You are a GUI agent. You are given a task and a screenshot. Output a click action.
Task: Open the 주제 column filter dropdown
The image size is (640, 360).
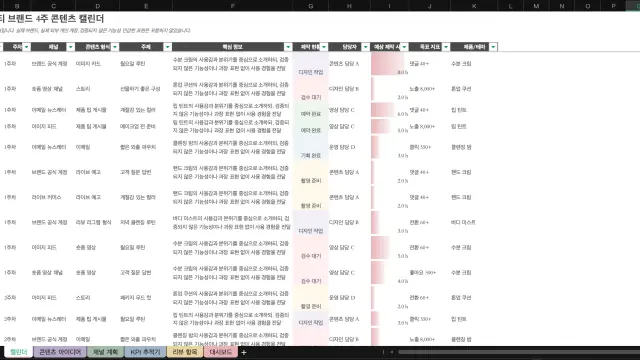pyautogui.click(x=167, y=47)
